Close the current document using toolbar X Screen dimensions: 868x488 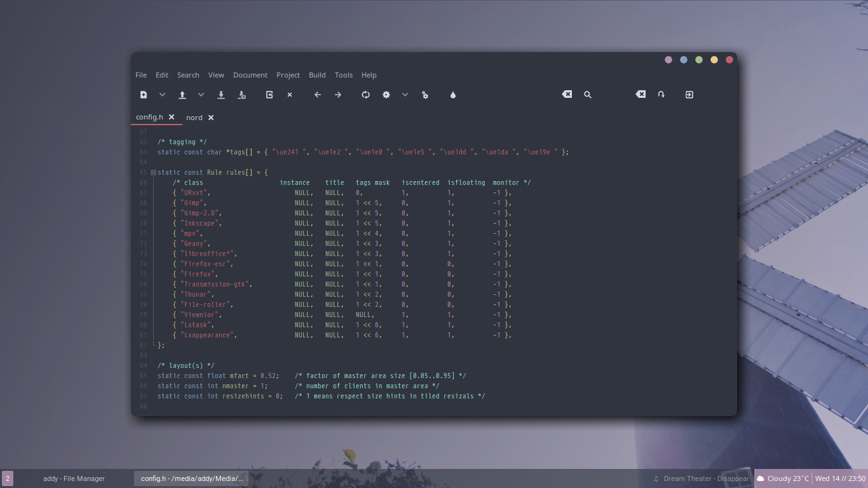pos(290,95)
